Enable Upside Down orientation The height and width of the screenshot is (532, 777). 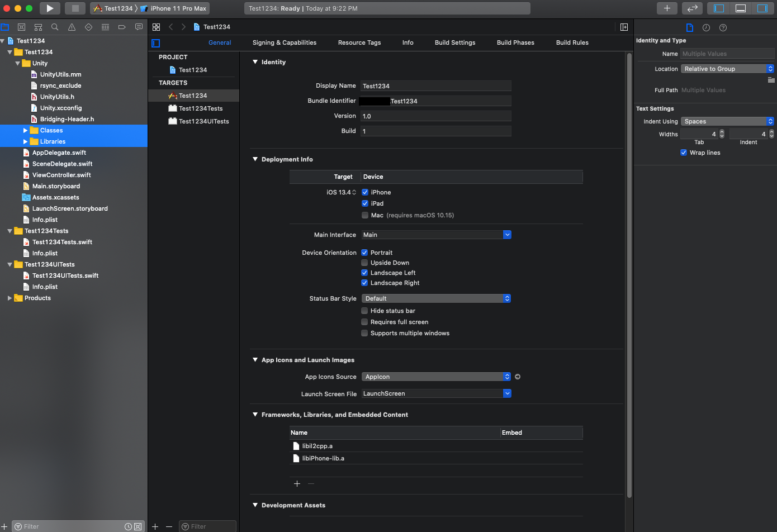click(x=364, y=263)
